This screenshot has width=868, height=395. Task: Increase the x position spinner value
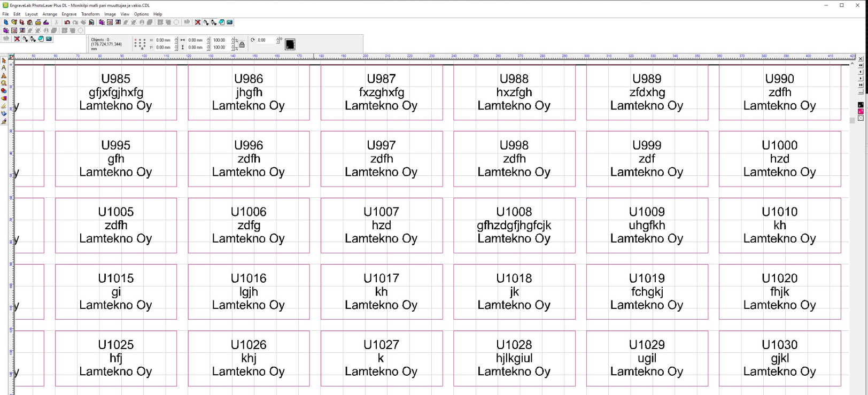pos(176,38)
